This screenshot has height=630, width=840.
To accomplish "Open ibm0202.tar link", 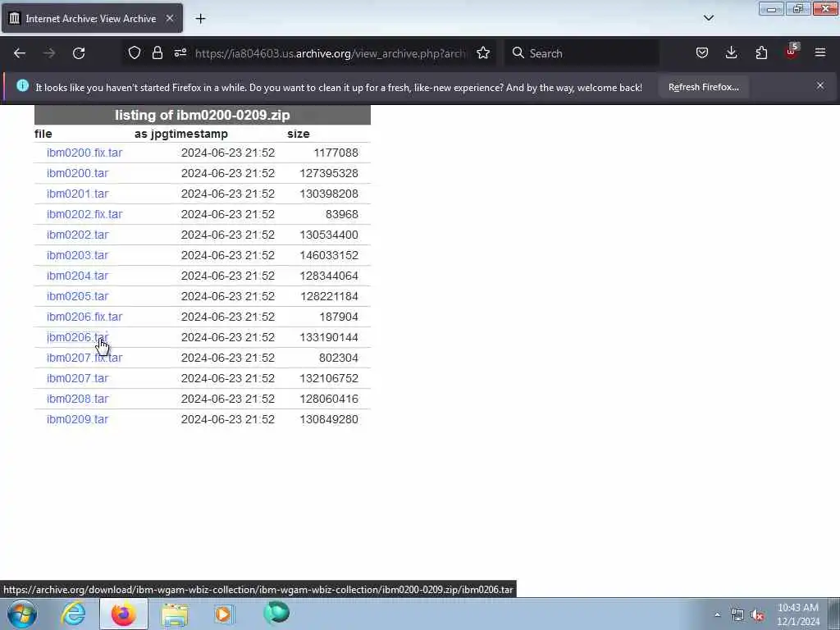I will [78, 235].
